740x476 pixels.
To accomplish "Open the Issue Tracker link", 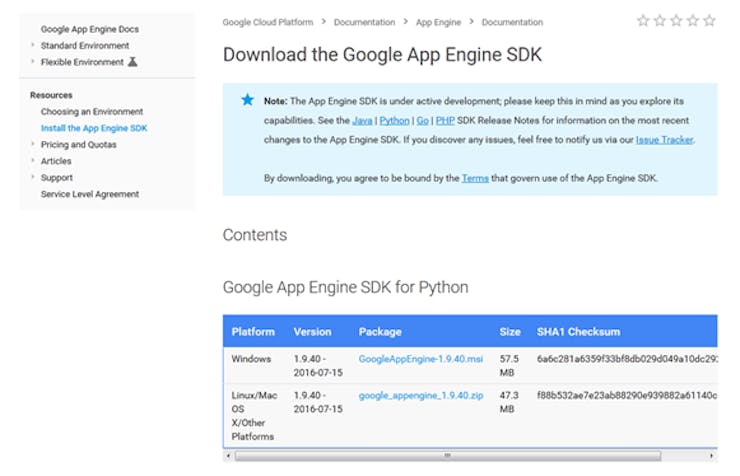I will 664,140.
